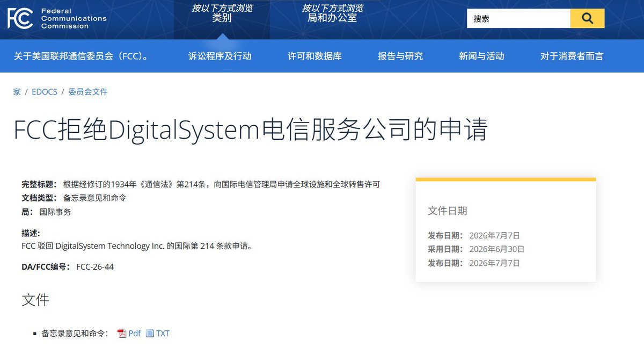Click the 备忘录意见和命令 document type value
The image size is (644, 354).
pos(95,198)
